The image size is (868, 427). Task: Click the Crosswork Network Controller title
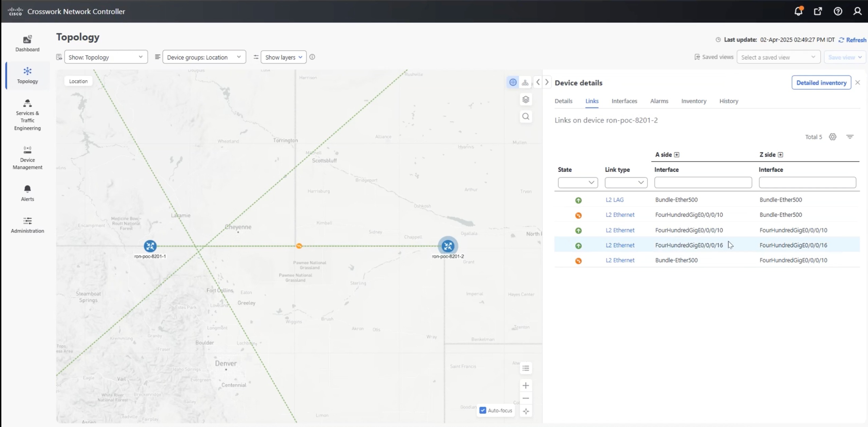point(76,12)
